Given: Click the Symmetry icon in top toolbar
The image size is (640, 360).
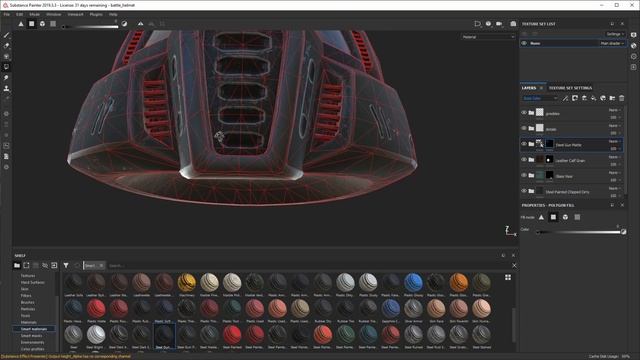Looking at the screenshot, I should [x=140, y=24].
